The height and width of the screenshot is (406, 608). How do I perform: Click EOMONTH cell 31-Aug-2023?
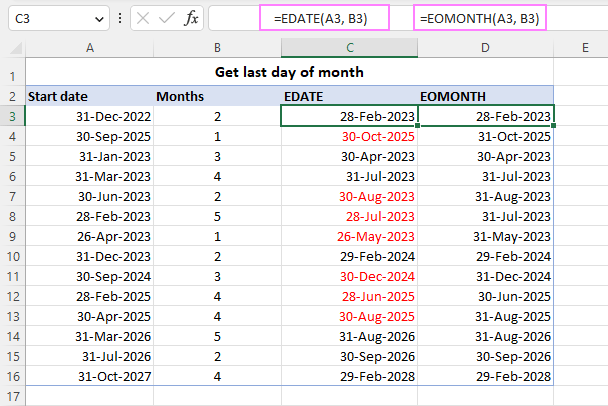point(485,196)
